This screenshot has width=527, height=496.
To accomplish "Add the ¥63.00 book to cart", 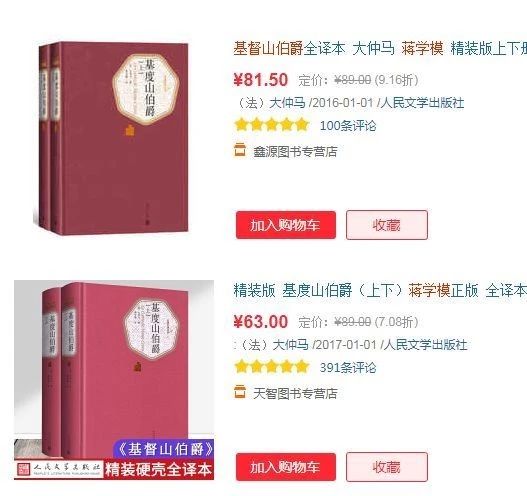I will 286,467.
